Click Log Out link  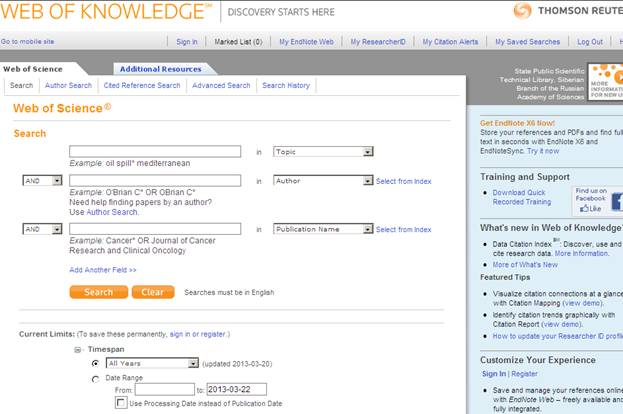point(590,42)
